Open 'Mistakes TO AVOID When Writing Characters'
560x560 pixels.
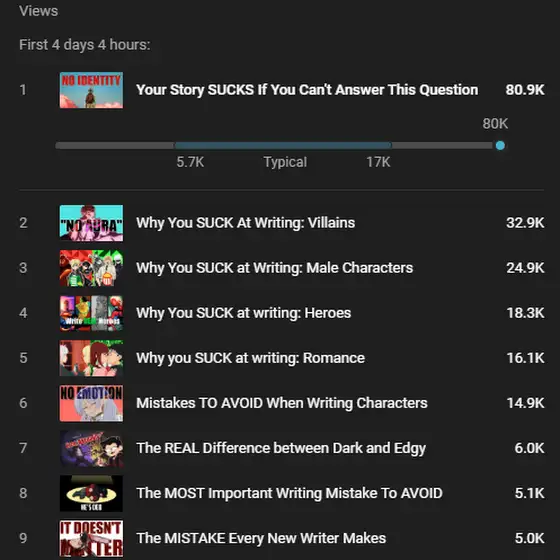(282, 403)
